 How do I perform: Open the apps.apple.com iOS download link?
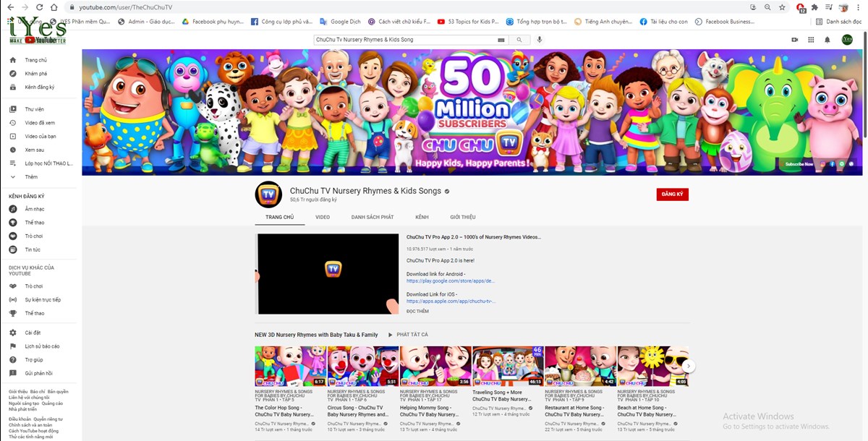click(451, 301)
